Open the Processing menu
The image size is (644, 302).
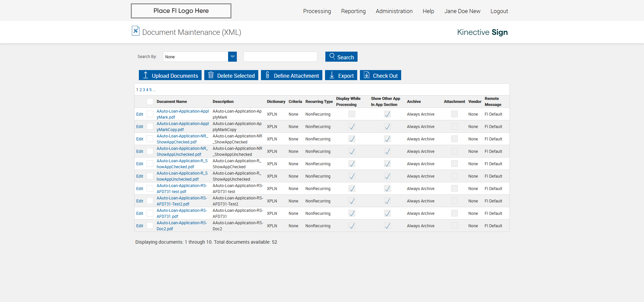coord(317,11)
